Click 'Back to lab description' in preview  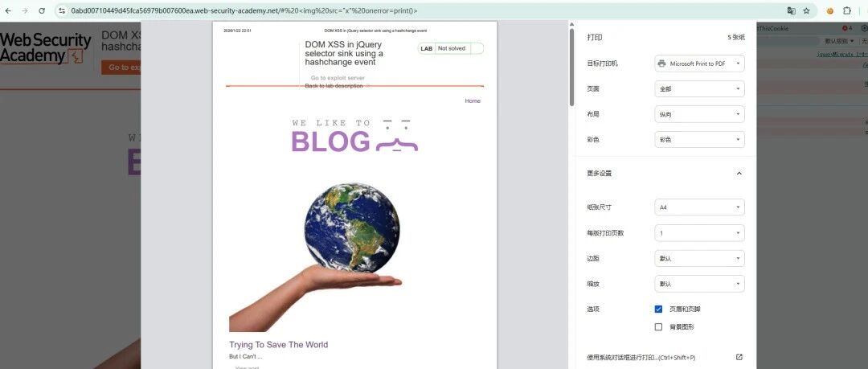point(334,86)
